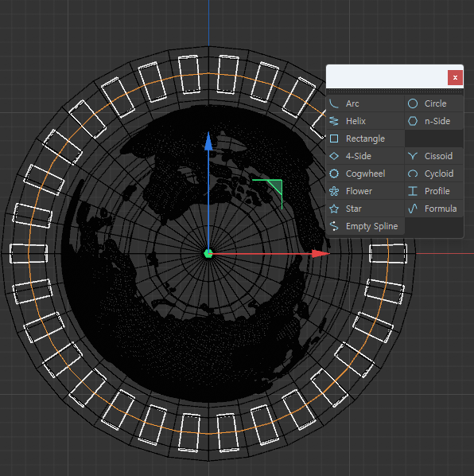
Task: Choose the Cissoid spline icon
Action: [x=413, y=156]
